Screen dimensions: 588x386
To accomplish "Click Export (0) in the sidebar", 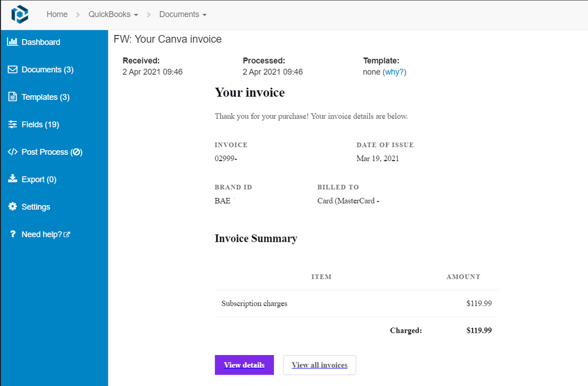I will tap(38, 179).
